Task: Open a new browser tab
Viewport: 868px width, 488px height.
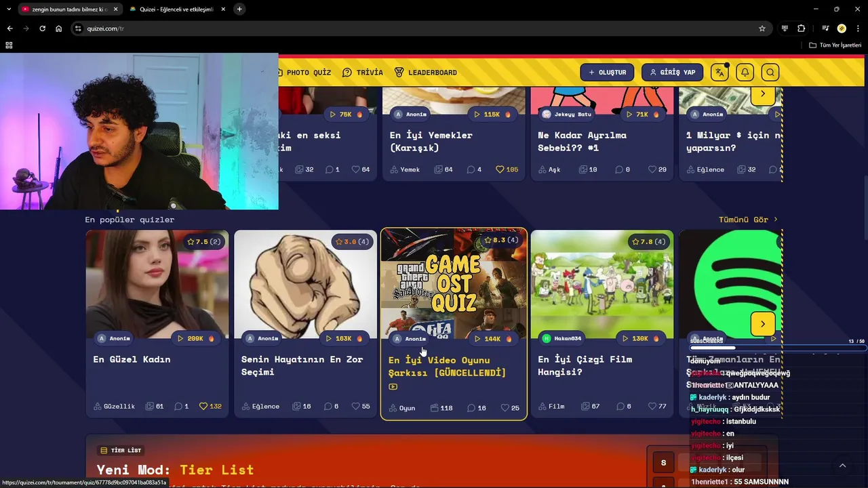Action: (x=239, y=9)
